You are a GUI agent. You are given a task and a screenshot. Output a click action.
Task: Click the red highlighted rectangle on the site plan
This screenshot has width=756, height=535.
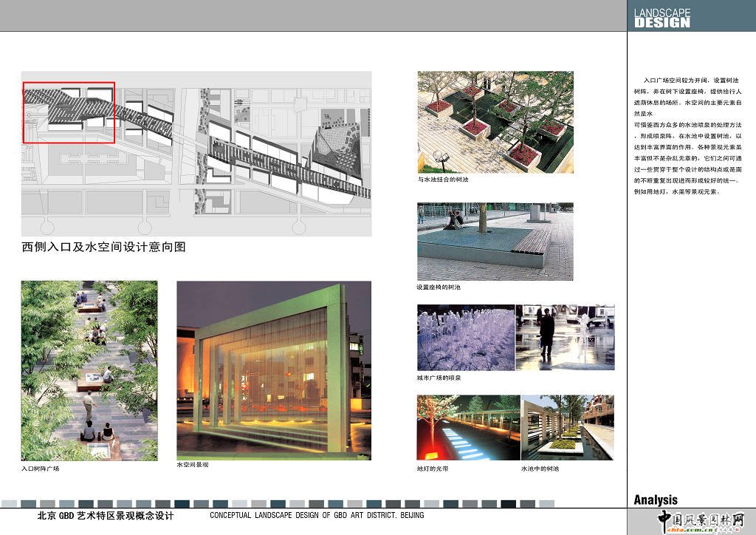point(69,112)
